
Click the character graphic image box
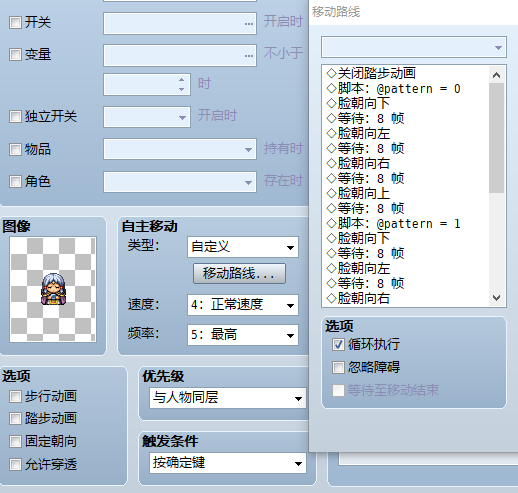(x=53, y=289)
